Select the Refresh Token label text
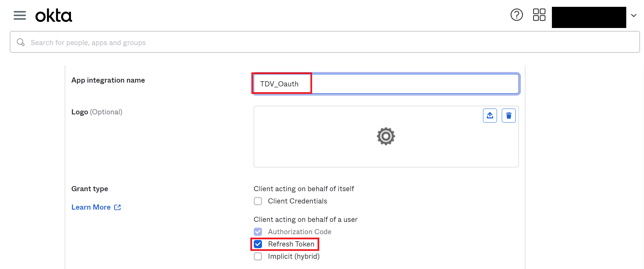644x269 pixels. point(291,244)
